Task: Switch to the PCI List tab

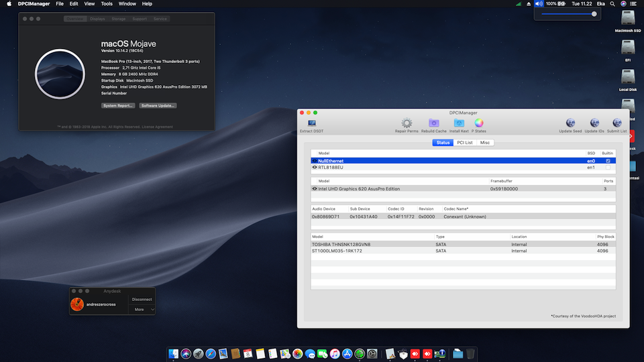Action: coord(464,143)
